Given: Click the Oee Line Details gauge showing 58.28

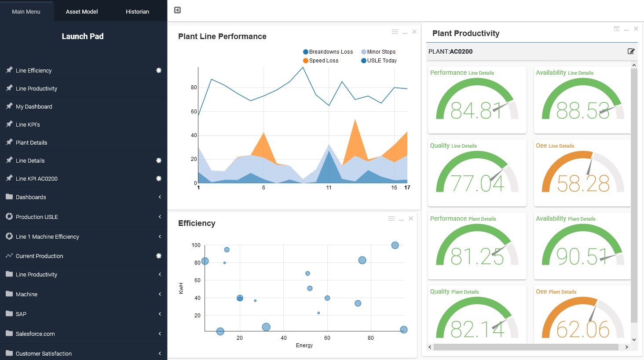Looking at the screenshot, I should (x=583, y=172).
